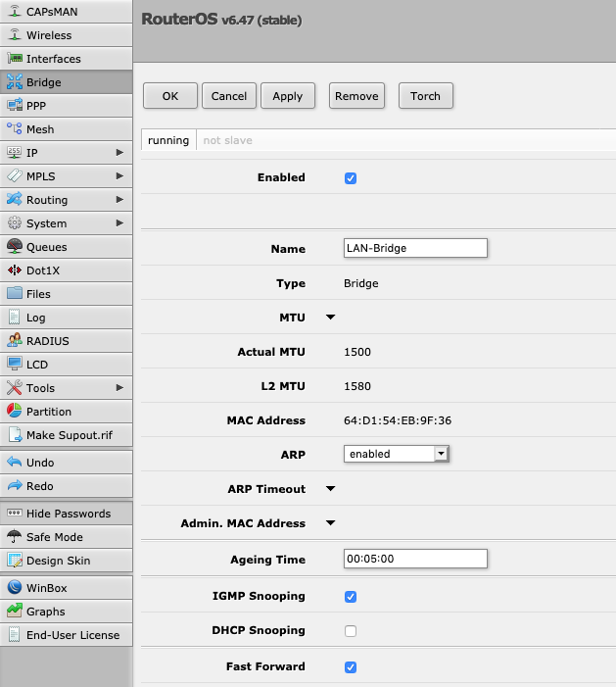
Task: Enable DHCP Snooping checkbox
Action: (351, 630)
